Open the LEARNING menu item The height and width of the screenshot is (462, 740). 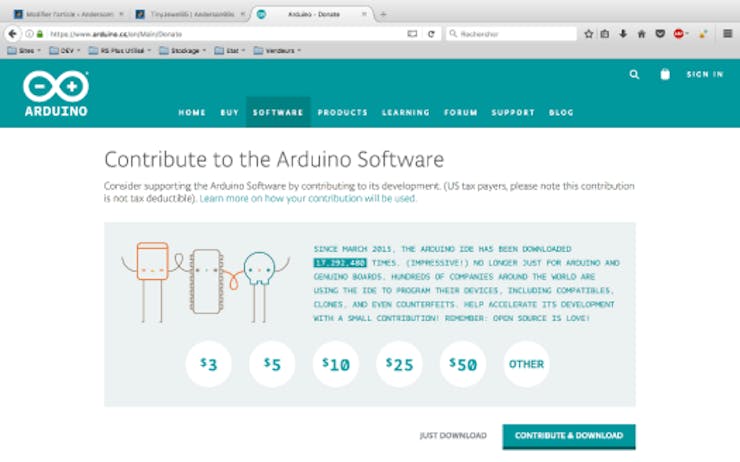point(405,112)
